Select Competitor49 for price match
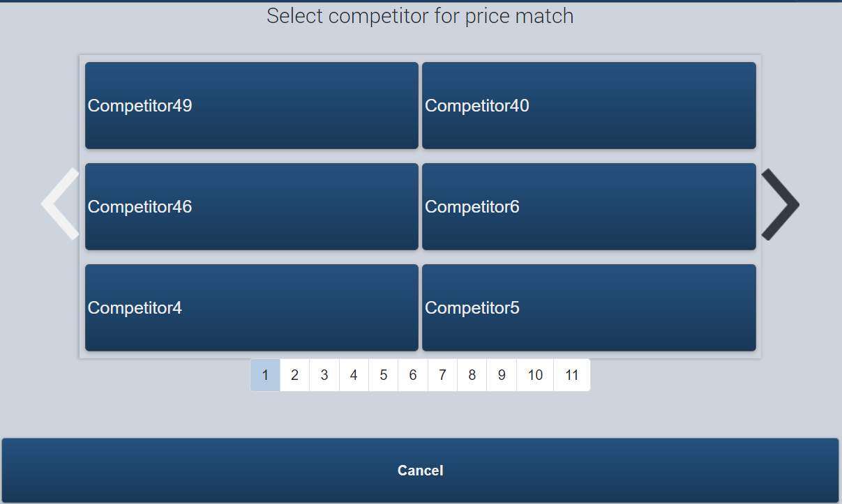Viewport: 842px width, 504px height. point(252,105)
